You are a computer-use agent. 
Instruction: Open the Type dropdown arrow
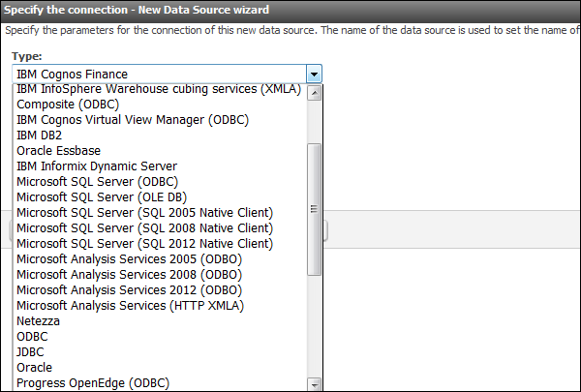click(314, 75)
